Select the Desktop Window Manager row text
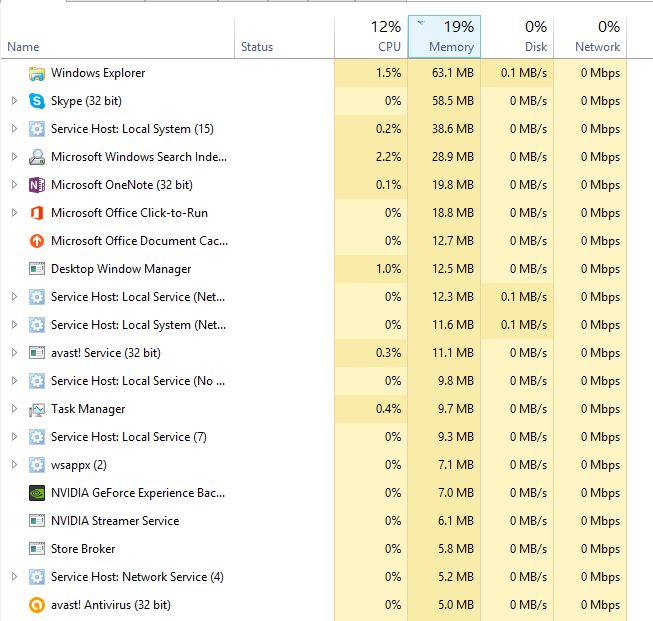This screenshot has width=653, height=621. pos(121,269)
